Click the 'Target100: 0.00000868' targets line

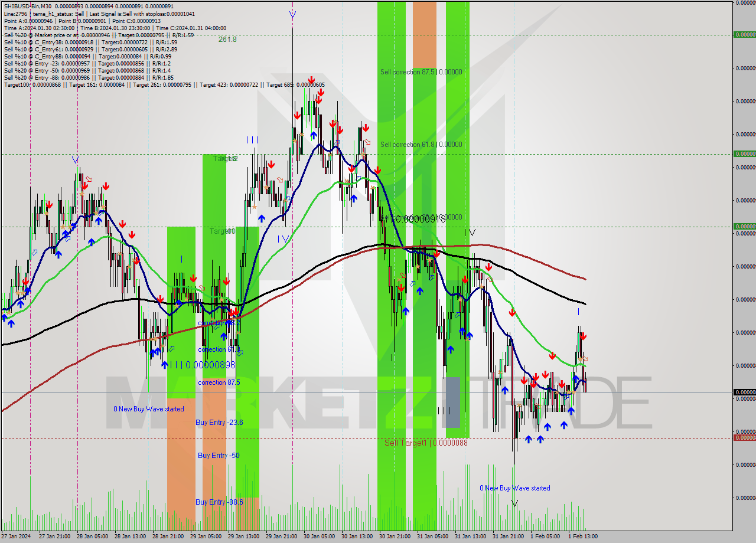164,84
